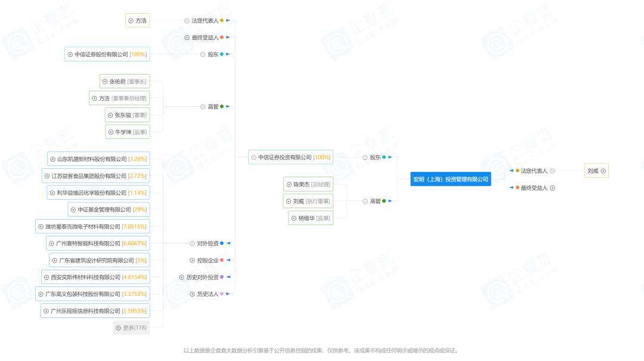Open 中证基金管理有限公司 [29%] node

(109, 209)
